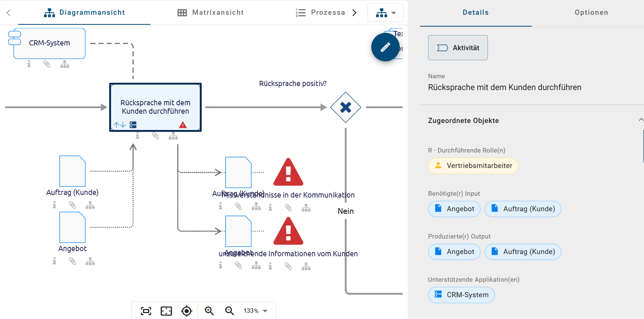Click the fit-diagram frame icon in zoom toolbar
This screenshot has height=319, width=644.
[x=146, y=311]
